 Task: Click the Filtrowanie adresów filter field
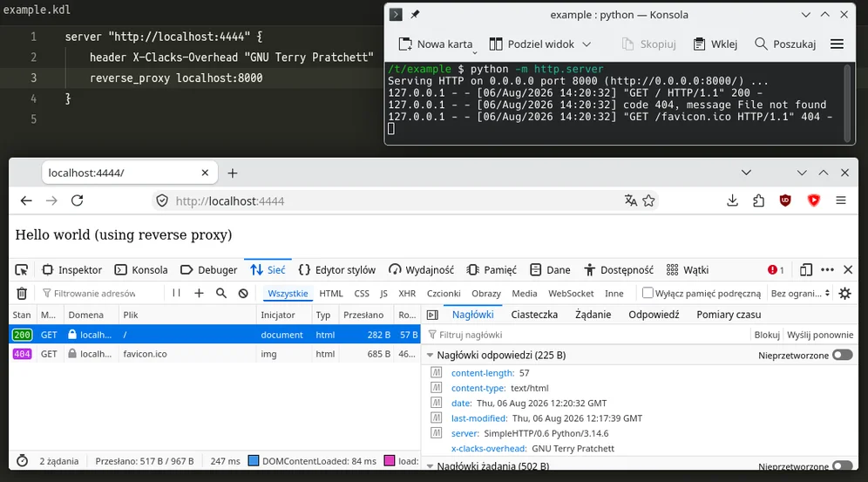coord(101,293)
